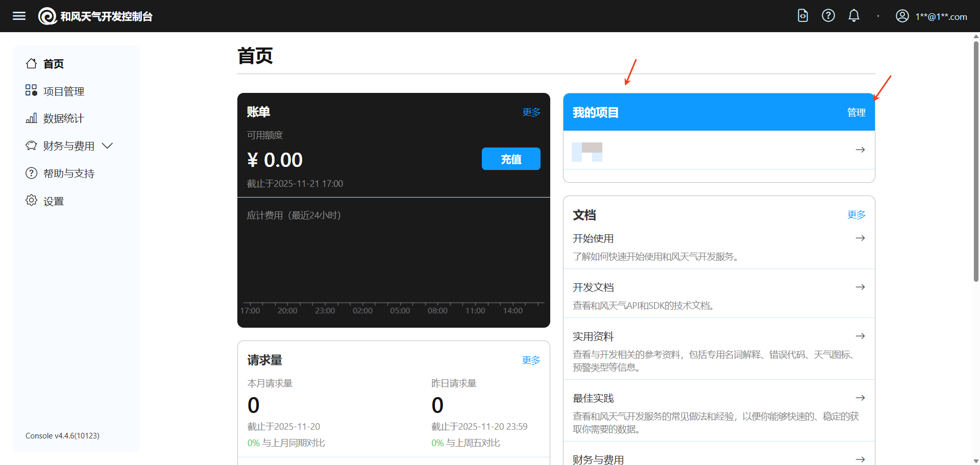Click the 本月请求量 label

click(x=270, y=383)
